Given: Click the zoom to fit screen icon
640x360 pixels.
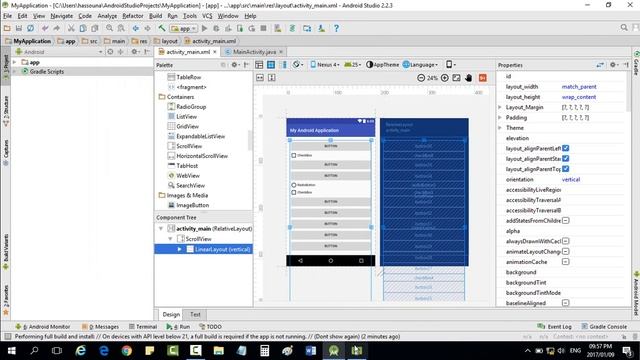Looking at the screenshot, I should click(x=456, y=78).
